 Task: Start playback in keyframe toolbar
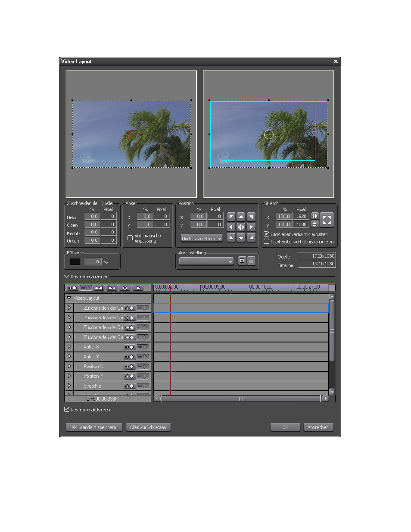tap(138, 288)
